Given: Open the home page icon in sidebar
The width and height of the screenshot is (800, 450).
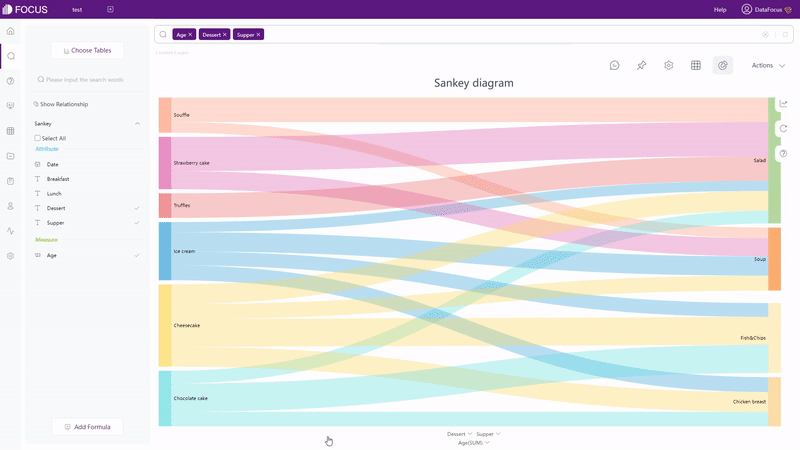Looking at the screenshot, I should tap(10, 31).
